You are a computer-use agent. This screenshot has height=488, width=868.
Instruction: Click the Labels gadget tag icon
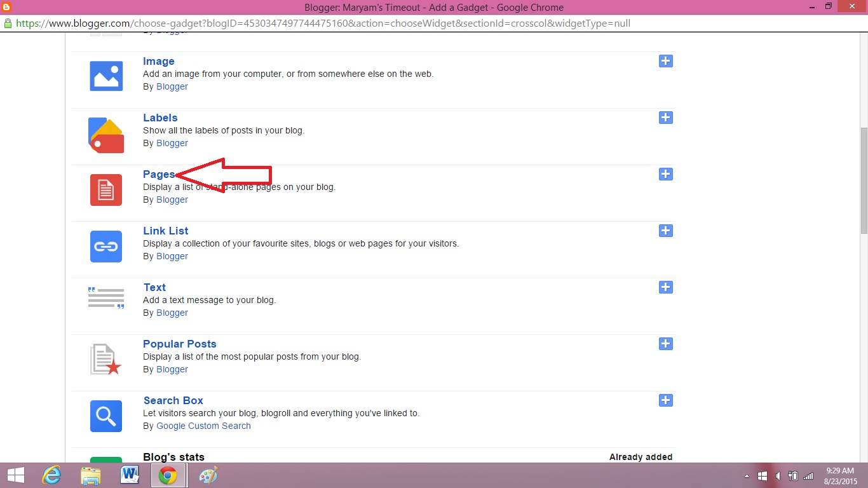coord(106,135)
